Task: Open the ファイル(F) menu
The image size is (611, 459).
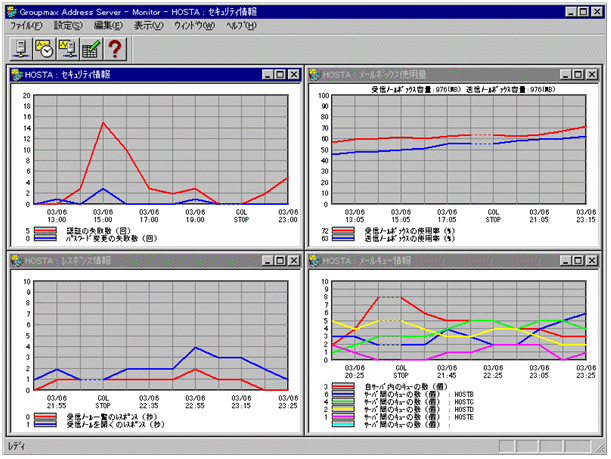Action: [26, 24]
